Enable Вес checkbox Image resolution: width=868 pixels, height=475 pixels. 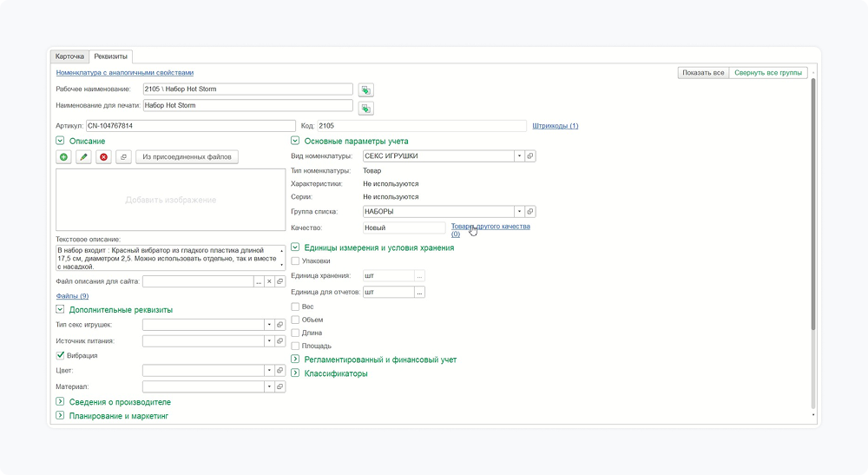[x=295, y=307]
